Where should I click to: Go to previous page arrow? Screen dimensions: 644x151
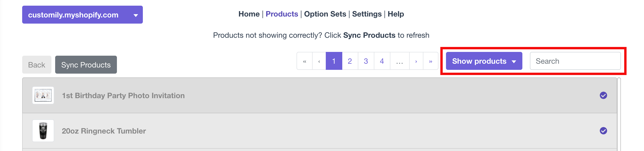point(319,61)
